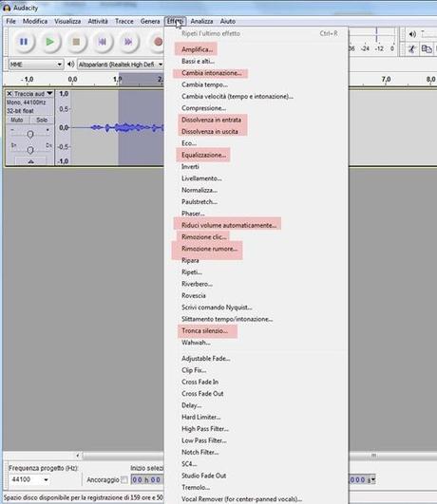Click the cut scissors icon in toolbar

[x=411, y=49]
